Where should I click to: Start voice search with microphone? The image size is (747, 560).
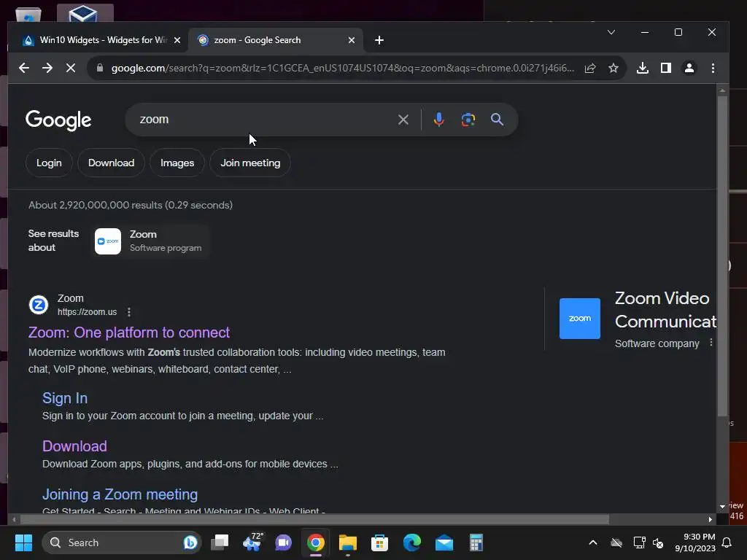438,120
